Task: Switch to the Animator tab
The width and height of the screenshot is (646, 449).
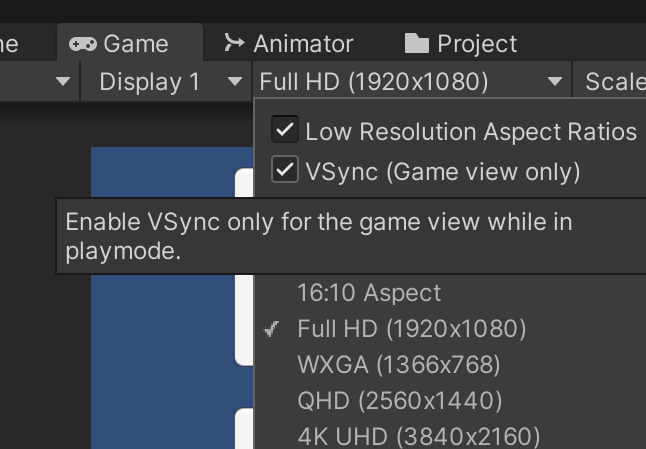Action: click(288, 44)
